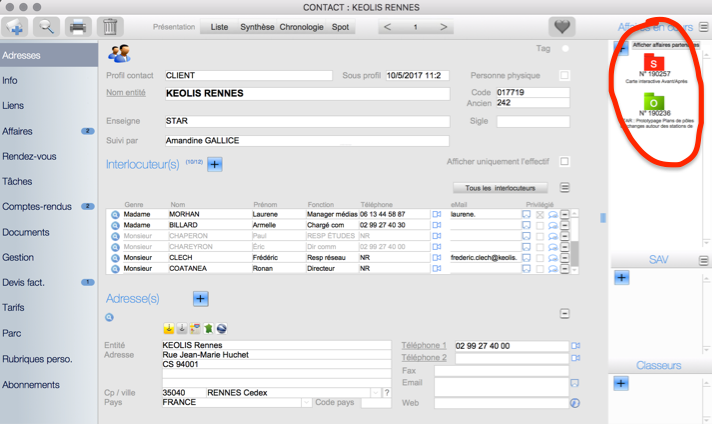Screen dimensions: 712x424
Task: Toggle the Personne physique checkbox
Action: [x=565, y=75]
